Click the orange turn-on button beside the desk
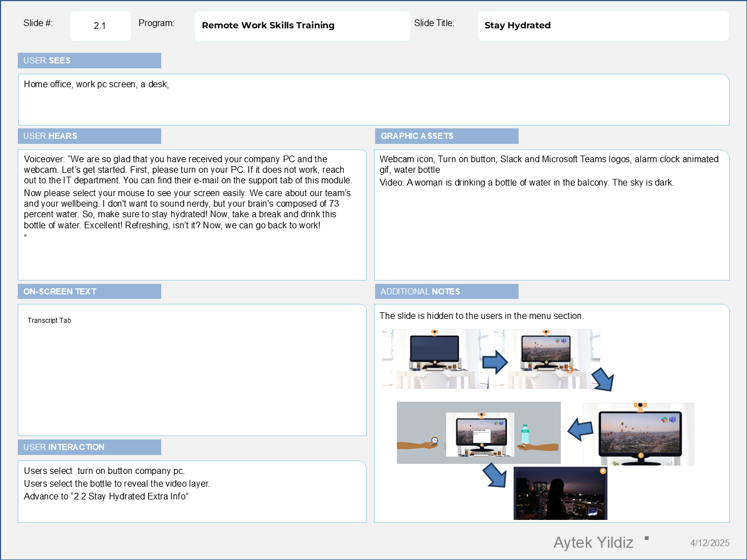The width and height of the screenshot is (747, 560). (x=570, y=370)
